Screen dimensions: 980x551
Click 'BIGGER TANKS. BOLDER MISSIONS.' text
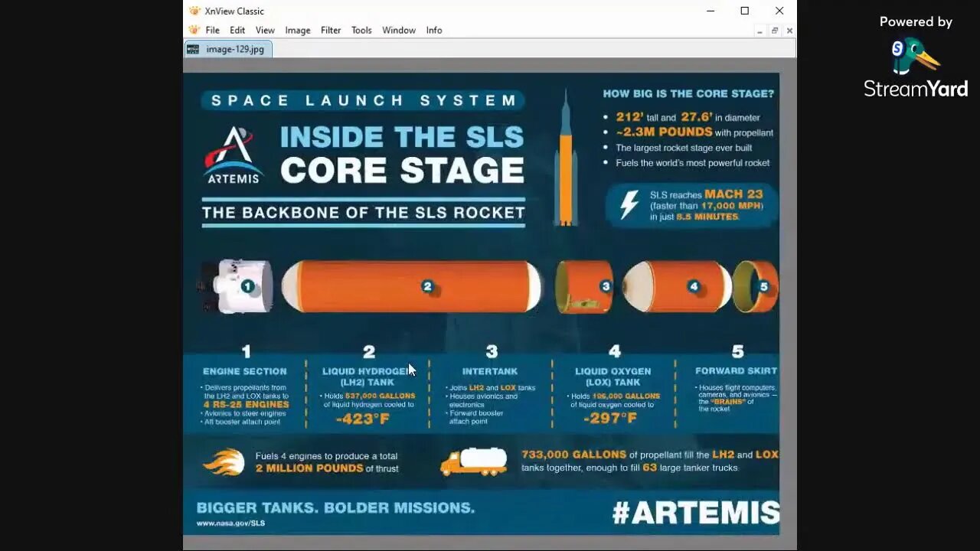pos(335,508)
